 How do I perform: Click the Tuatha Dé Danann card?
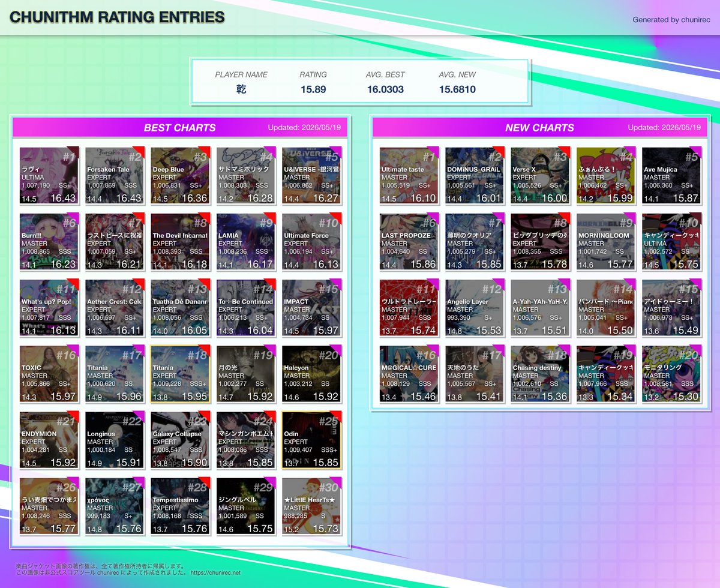tap(181, 307)
